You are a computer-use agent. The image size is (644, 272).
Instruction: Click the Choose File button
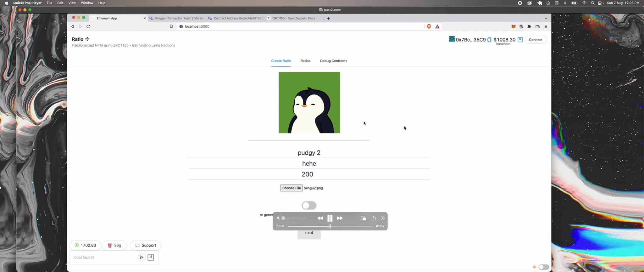coord(291,188)
